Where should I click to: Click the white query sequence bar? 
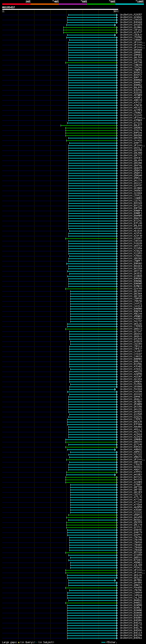tap(60, 10)
